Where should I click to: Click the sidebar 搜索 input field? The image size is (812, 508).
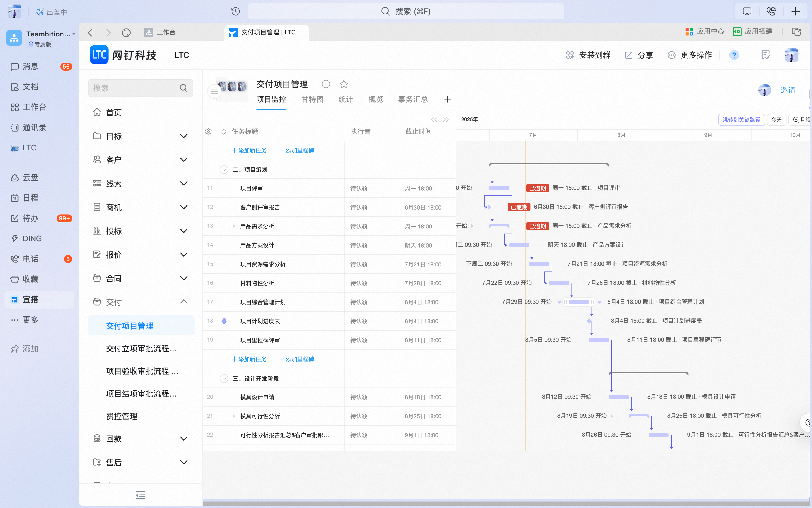click(x=140, y=88)
